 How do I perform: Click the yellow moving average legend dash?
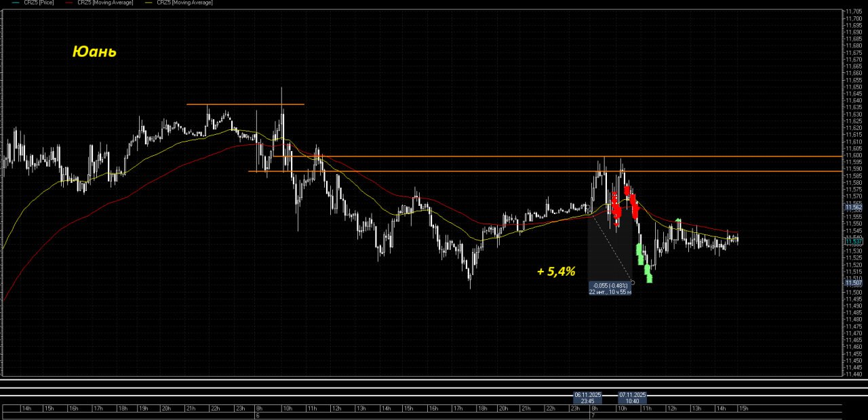pyautogui.click(x=149, y=3)
